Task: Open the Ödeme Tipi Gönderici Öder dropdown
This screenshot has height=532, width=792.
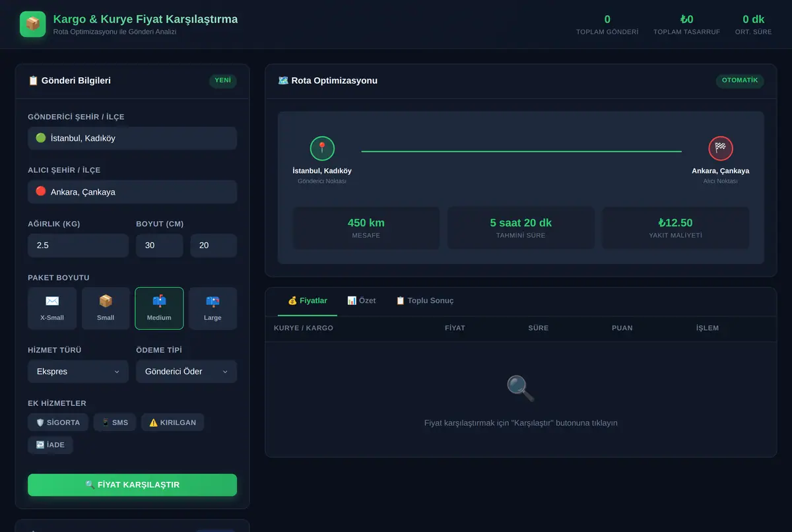Action: [186, 372]
